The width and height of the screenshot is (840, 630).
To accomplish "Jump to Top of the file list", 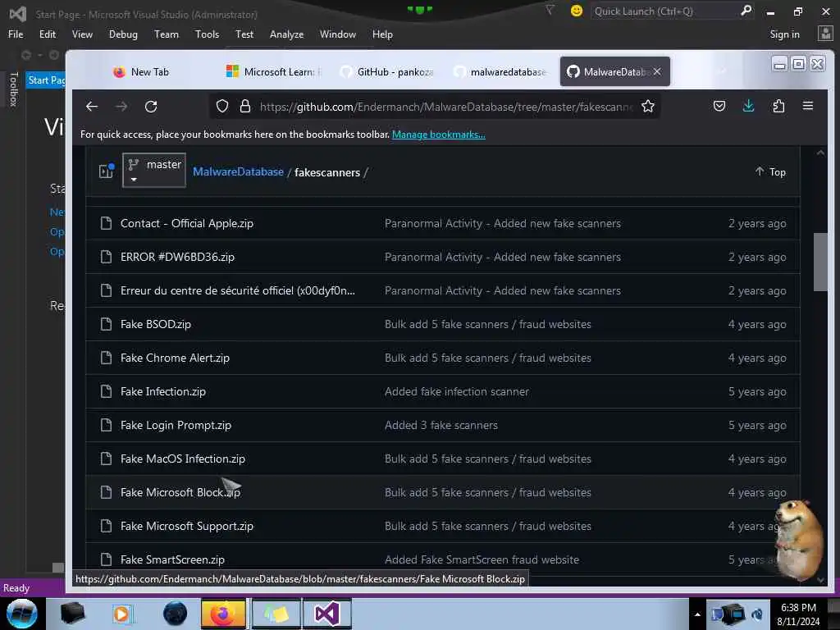I will tap(770, 171).
